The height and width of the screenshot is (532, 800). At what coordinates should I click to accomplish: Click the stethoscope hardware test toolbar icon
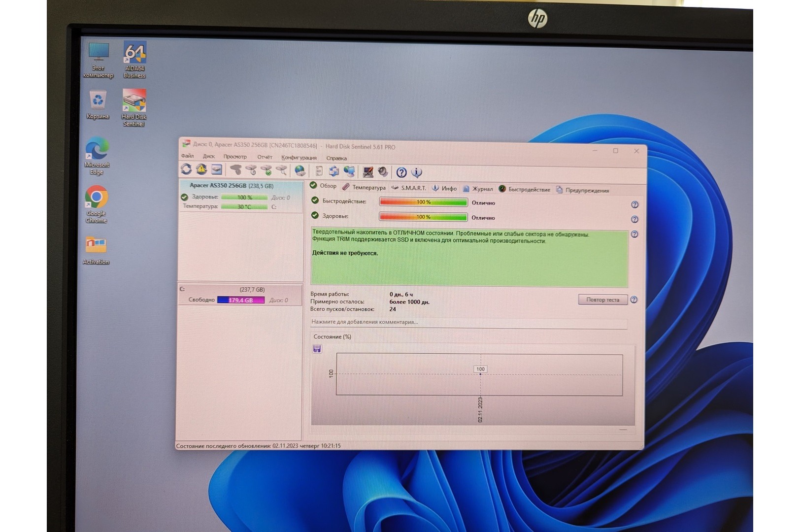coord(236,170)
